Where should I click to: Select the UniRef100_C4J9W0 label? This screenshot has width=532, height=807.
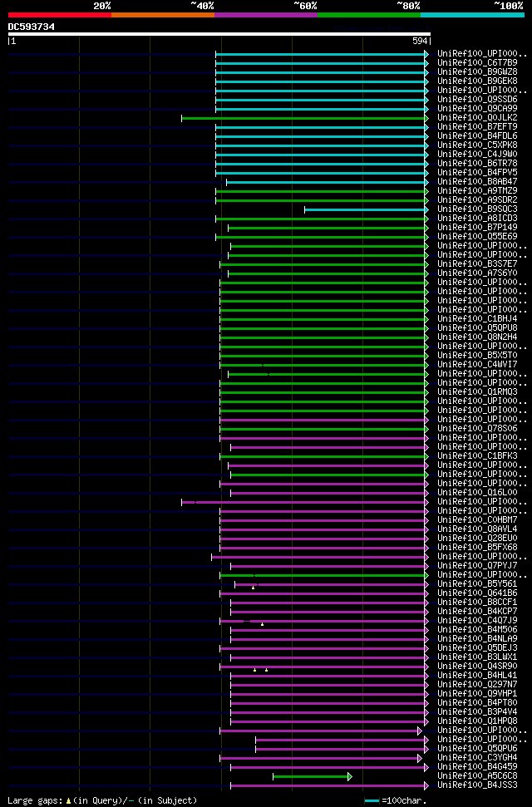[x=477, y=155]
